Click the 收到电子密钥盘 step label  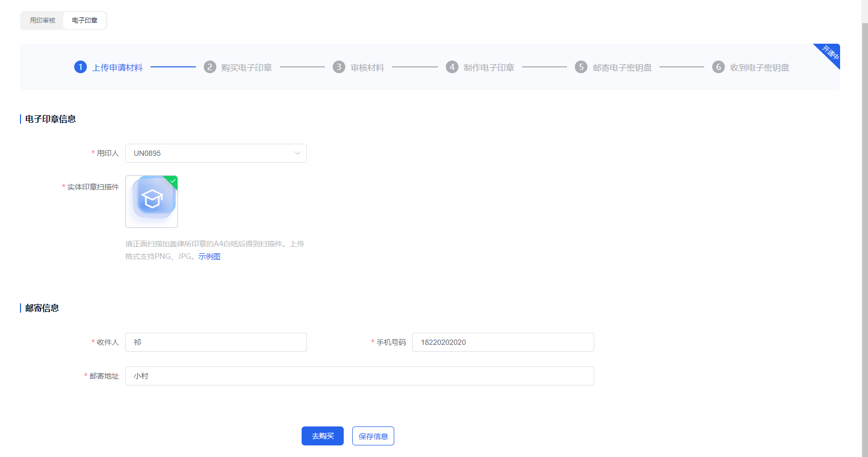tap(760, 67)
